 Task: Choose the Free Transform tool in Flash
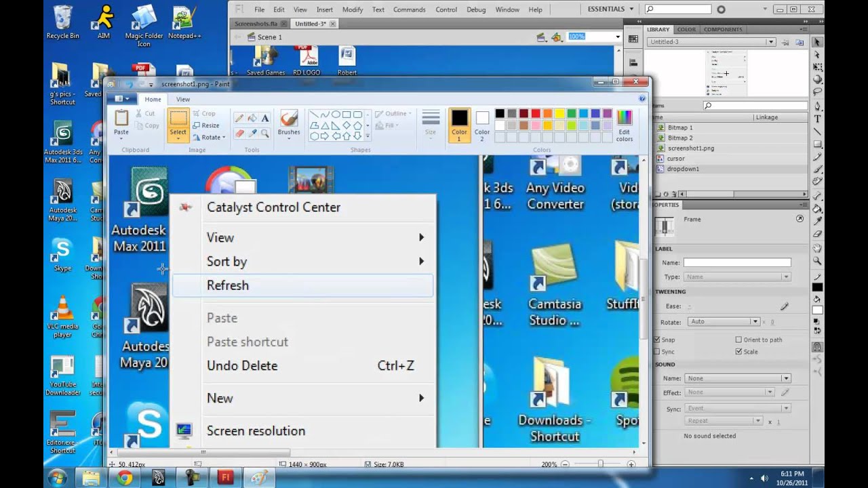click(x=818, y=68)
